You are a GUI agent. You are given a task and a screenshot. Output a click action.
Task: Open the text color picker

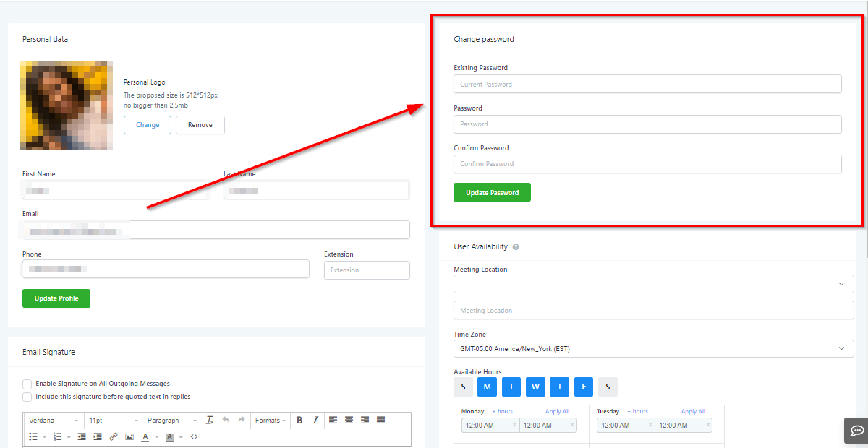tap(145, 436)
